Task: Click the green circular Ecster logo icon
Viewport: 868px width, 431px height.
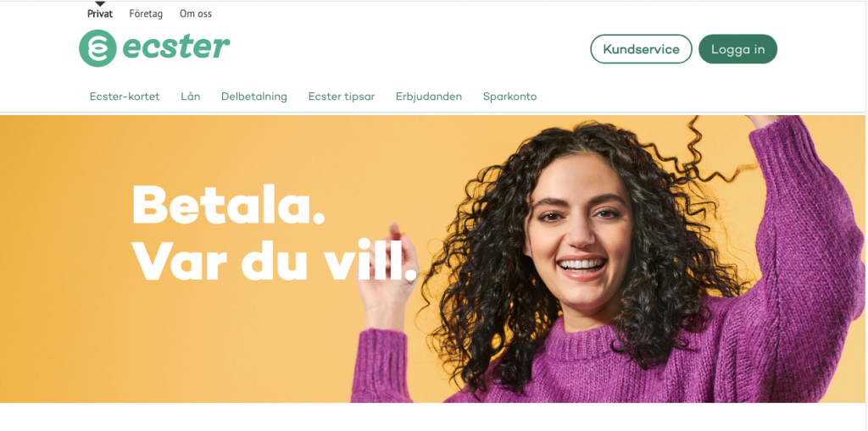Action: (98, 48)
